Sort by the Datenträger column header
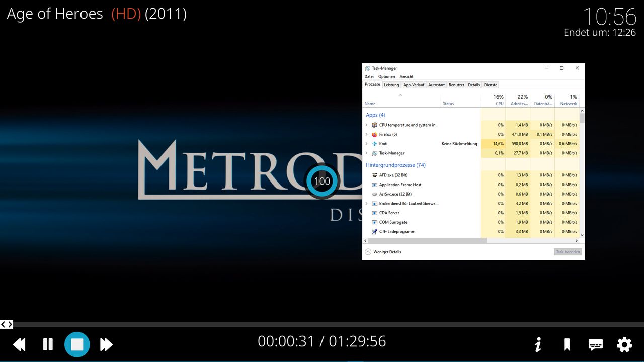The image size is (644, 362). tap(542, 100)
